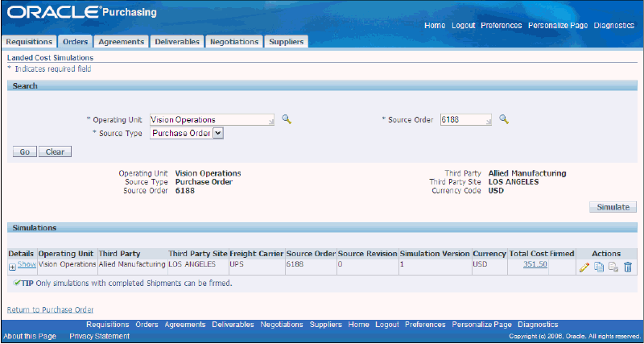This screenshot has width=644, height=344.
Task: Click Diagnostics in the footer navigation
Action: 538,325
